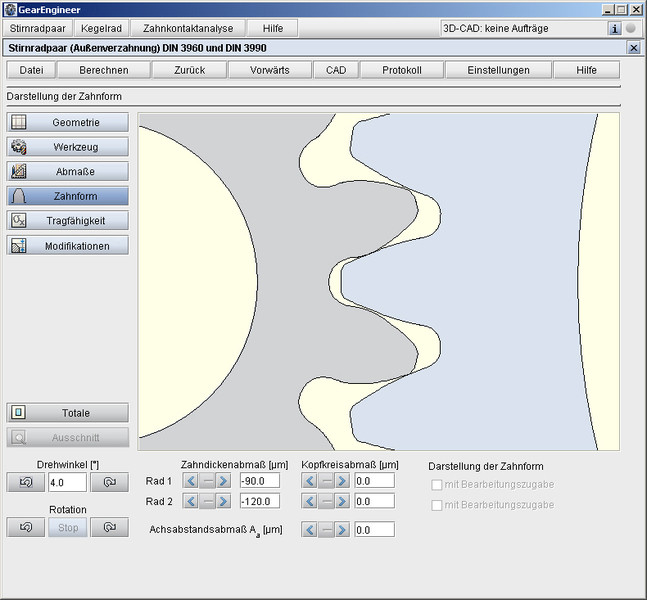Open the Werkzeug tool settings
Image resolution: width=647 pixels, height=600 pixels.
pyautogui.click(x=68, y=147)
